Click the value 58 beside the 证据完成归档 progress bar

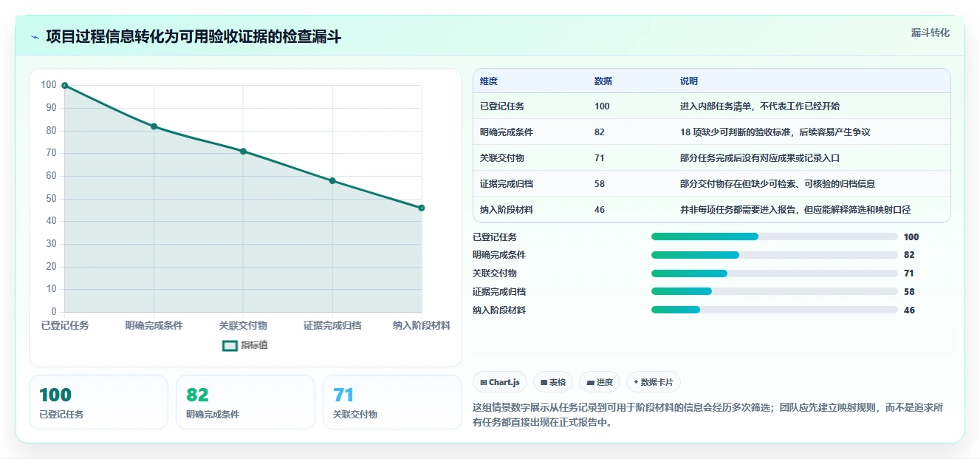tap(909, 292)
